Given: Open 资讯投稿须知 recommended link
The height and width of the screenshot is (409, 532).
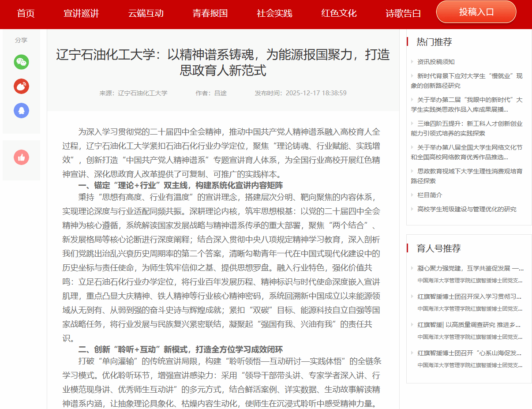Looking at the screenshot, I should coord(436,62).
